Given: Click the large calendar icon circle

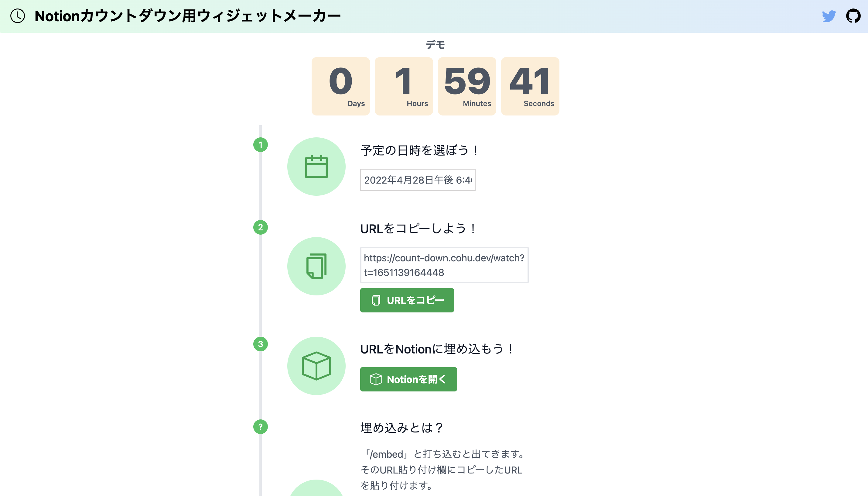Looking at the screenshot, I should point(316,167).
